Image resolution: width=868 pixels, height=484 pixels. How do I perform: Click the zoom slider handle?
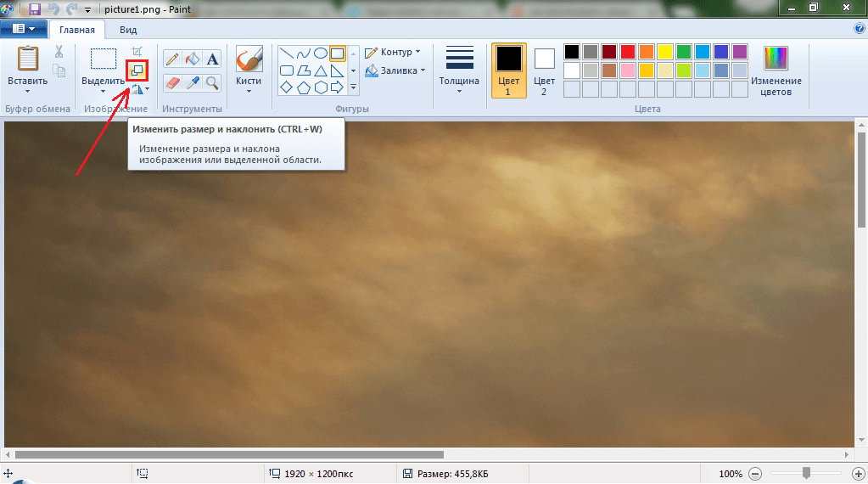click(x=807, y=473)
